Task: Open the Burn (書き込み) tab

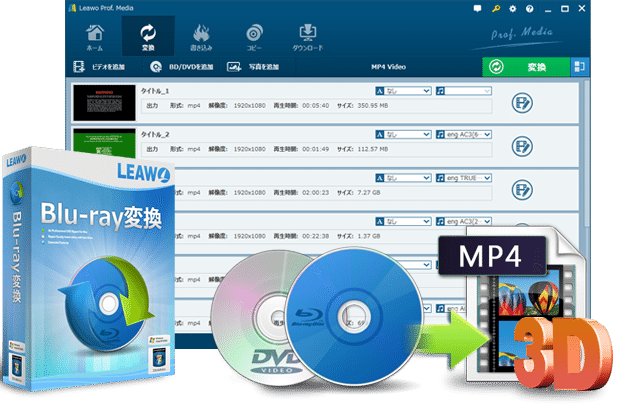Action: (x=201, y=37)
